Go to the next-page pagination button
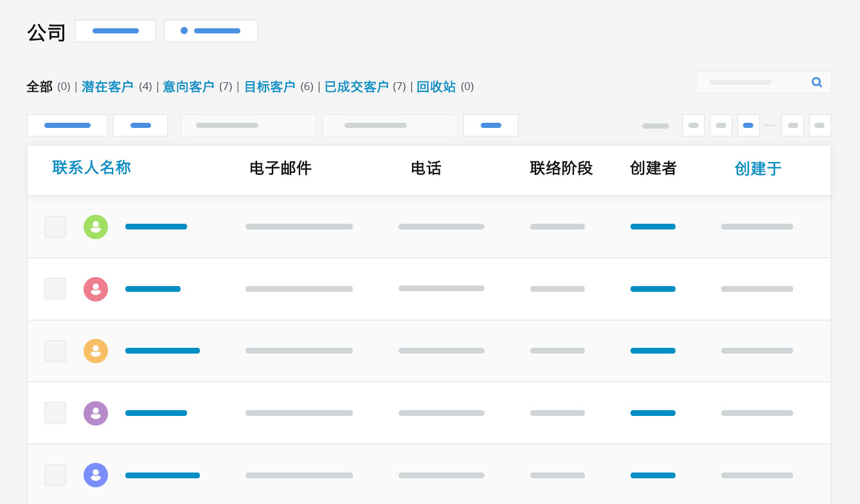860x504 pixels. click(x=793, y=125)
